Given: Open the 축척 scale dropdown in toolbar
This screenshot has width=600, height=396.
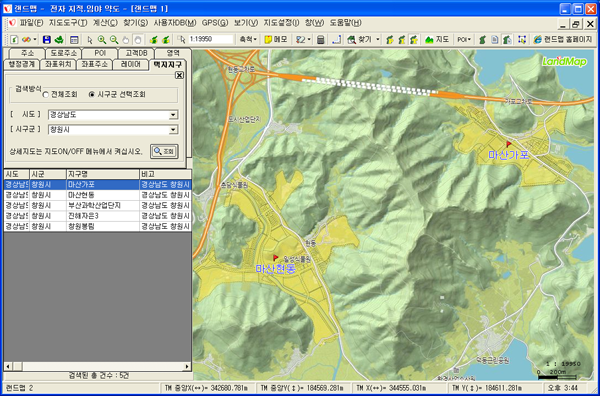Looking at the screenshot, I should click(x=248, y=39).
